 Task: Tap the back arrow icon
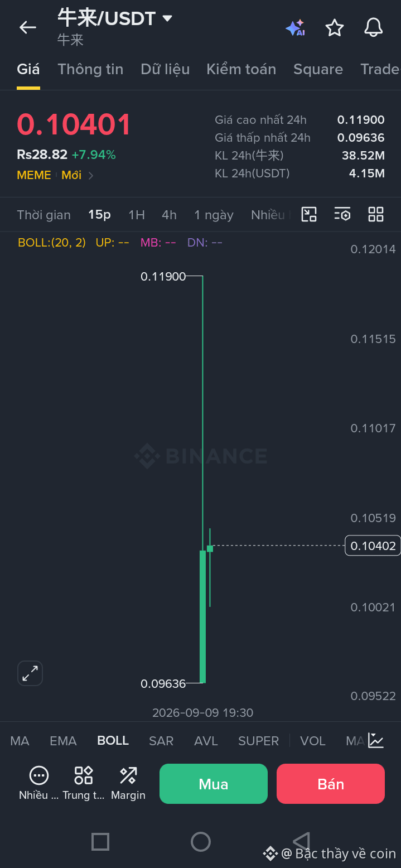click(x=27, y=27)
